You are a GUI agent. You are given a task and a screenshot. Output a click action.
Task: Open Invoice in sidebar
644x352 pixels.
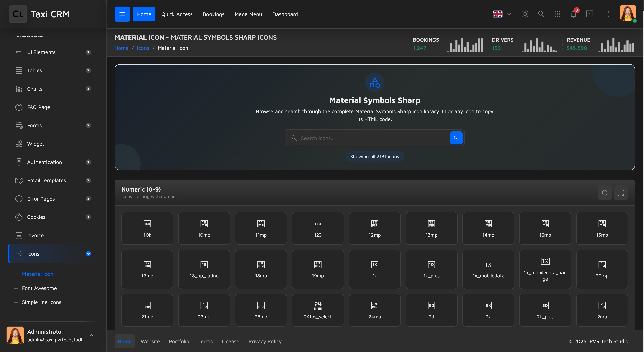53,235
